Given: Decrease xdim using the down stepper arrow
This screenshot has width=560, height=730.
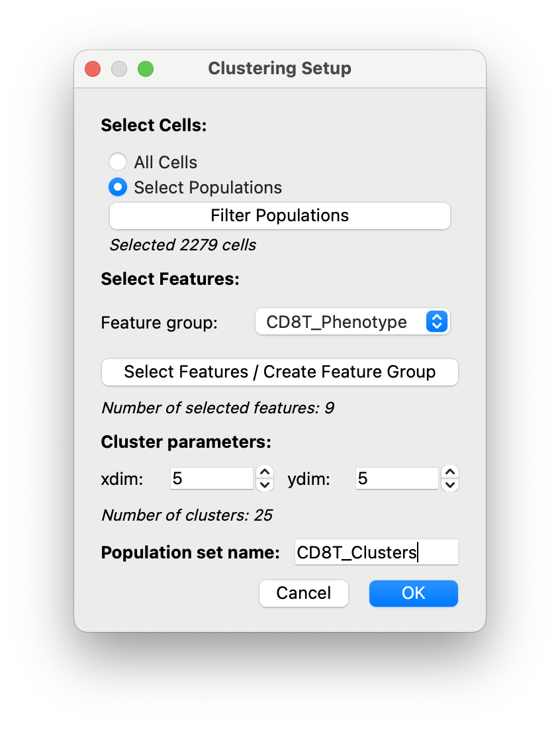Looking at the screenshot, I should (264, 484).
